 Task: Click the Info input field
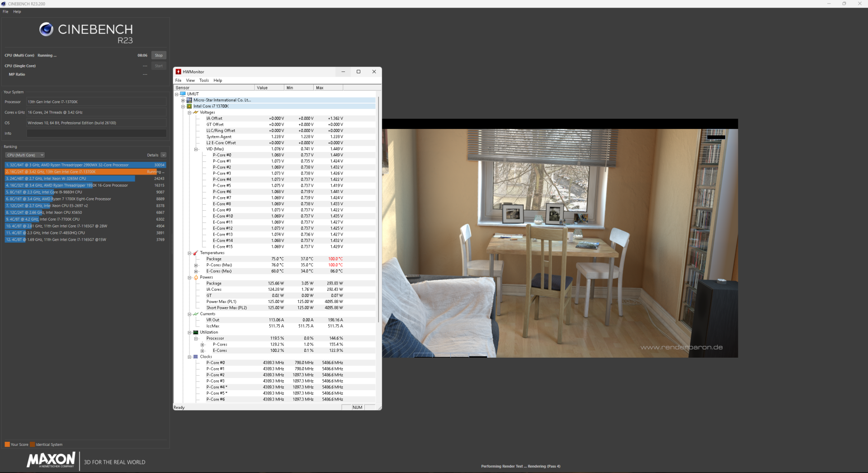click(96, 133)
